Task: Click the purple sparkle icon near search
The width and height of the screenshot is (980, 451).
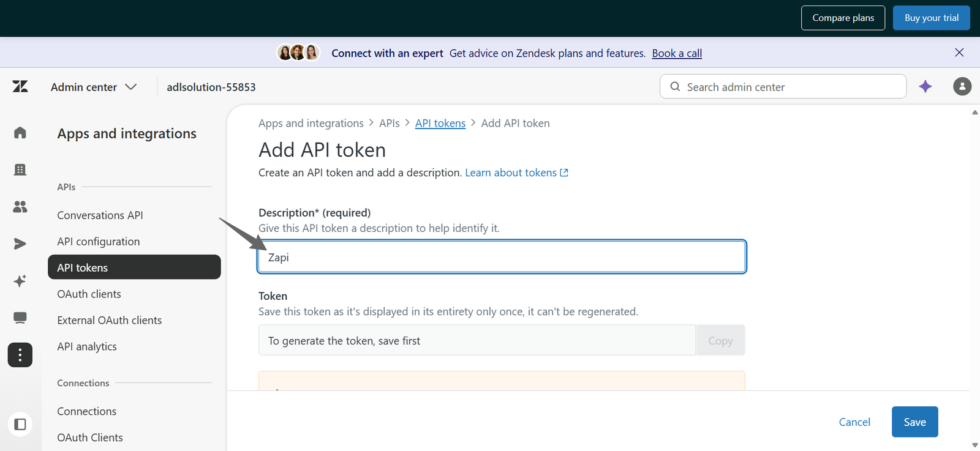Action: point(925,87)
